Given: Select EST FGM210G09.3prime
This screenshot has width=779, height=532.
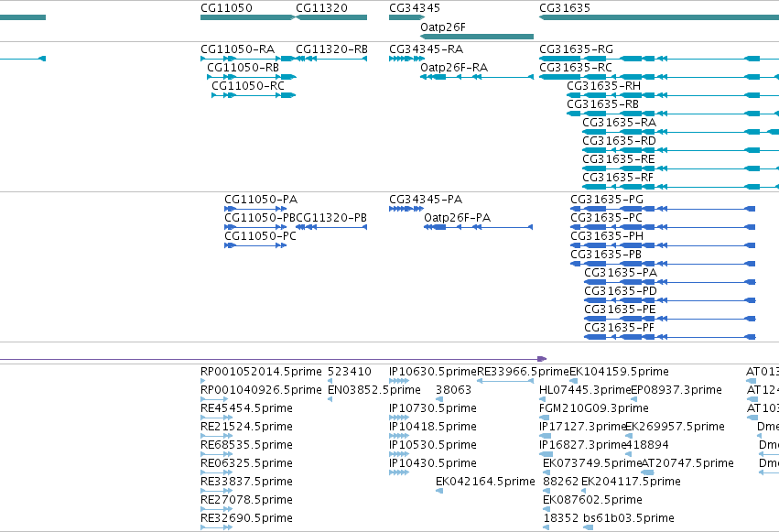Looking at the screenshot, I should [x=594, y=408].
